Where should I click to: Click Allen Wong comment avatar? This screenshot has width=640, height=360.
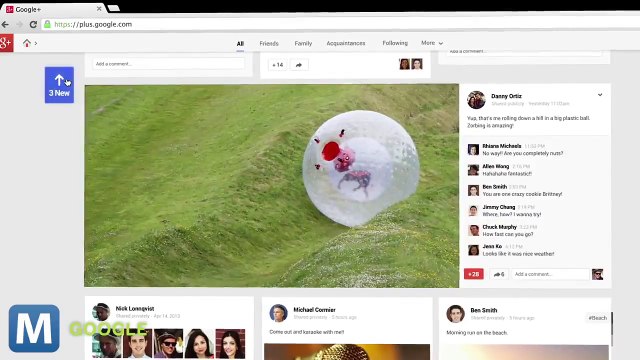(473, 170)
